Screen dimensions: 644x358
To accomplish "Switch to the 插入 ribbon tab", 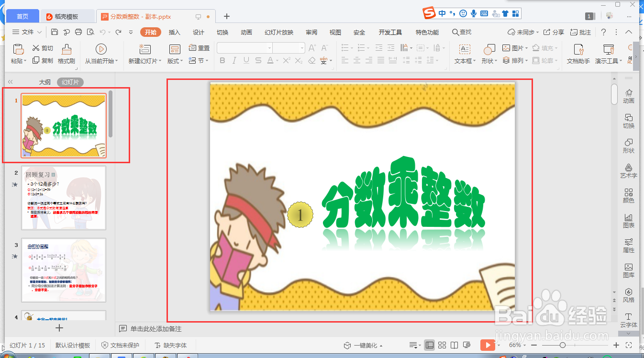I will [174, 32].
